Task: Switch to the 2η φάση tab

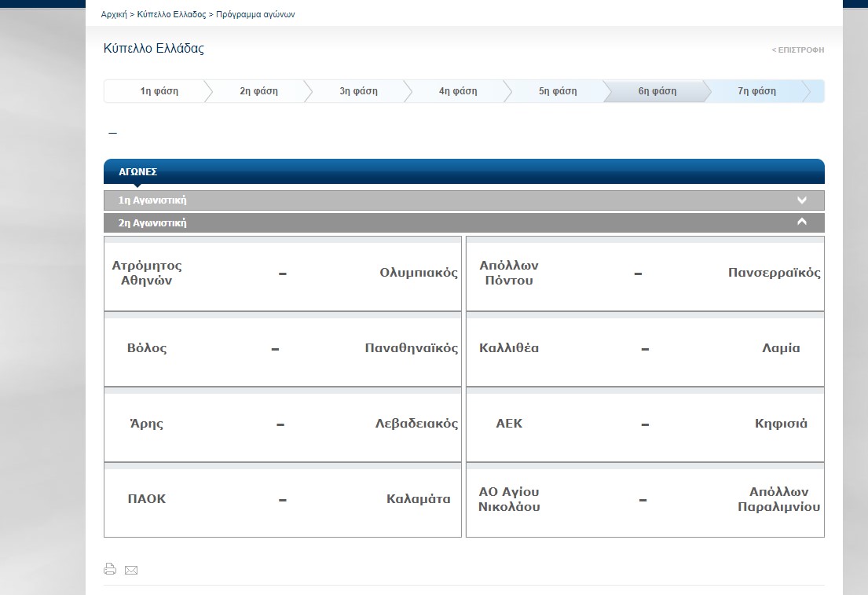Action: 258,91
